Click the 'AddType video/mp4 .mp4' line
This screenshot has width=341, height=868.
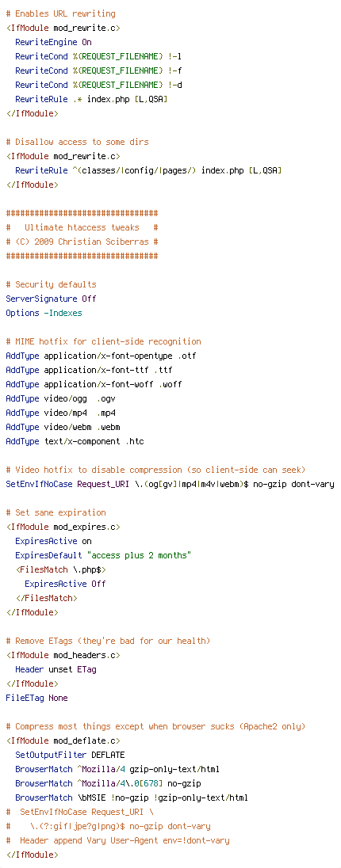60,413
